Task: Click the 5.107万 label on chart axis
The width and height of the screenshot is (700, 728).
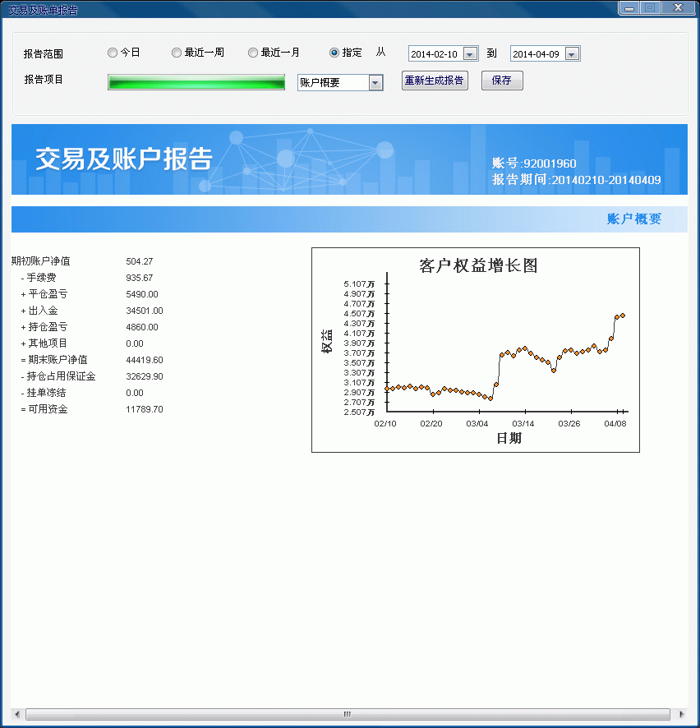Action: coord(359,283)
